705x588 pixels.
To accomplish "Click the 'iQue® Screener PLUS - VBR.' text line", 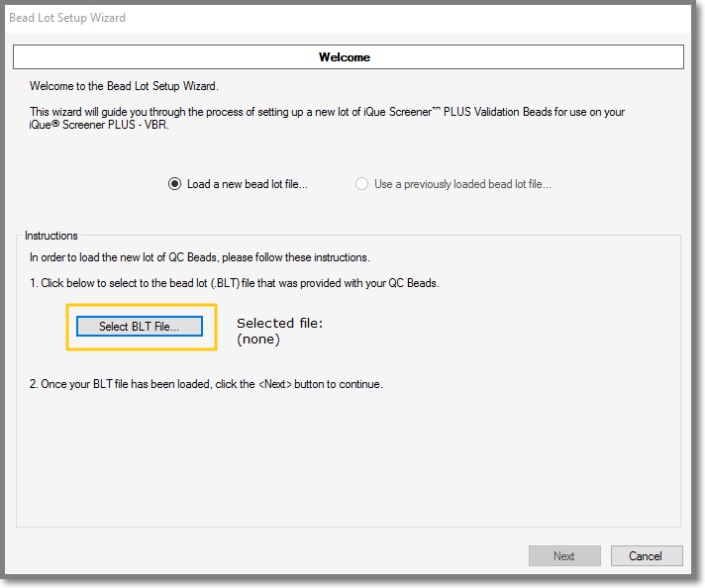I will pyautogui.click(x=99, y=125).
